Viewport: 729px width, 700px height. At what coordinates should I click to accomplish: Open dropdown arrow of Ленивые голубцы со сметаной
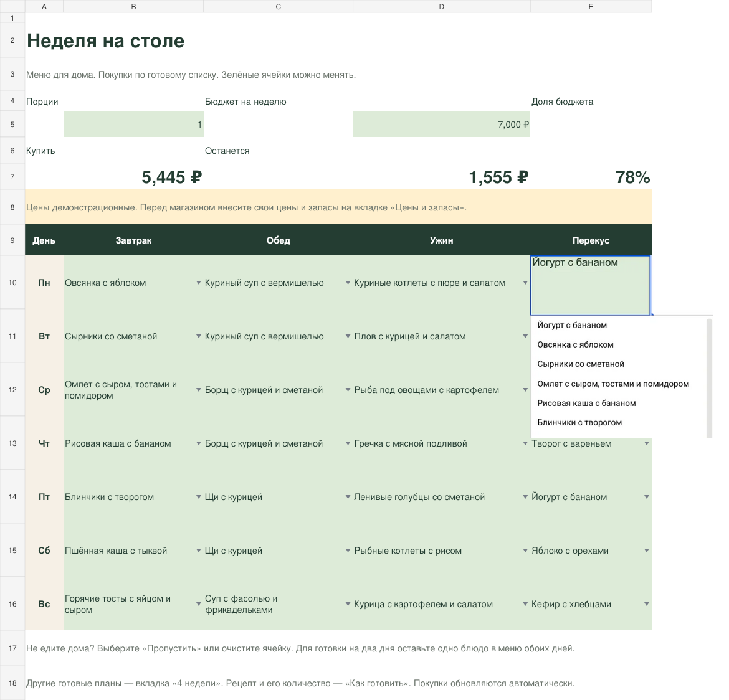tap(525, 497)
